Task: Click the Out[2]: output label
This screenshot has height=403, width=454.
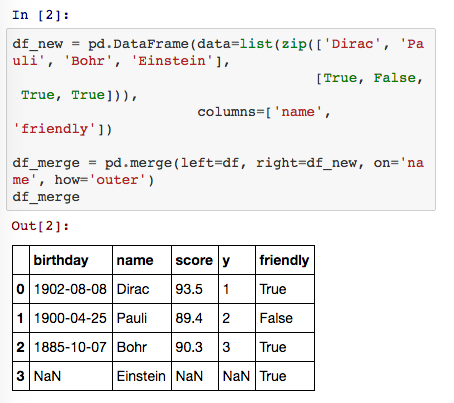Action: 40,226
